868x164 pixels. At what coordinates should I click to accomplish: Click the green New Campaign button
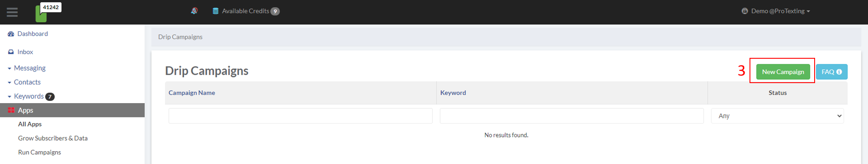click(x=783, y=72)
